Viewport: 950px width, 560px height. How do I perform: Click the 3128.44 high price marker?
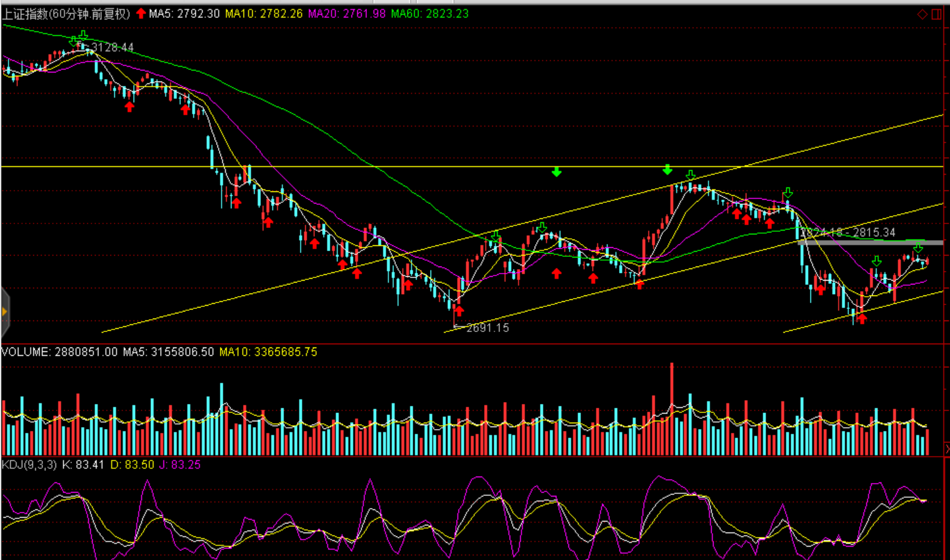[x=112, y=48]
